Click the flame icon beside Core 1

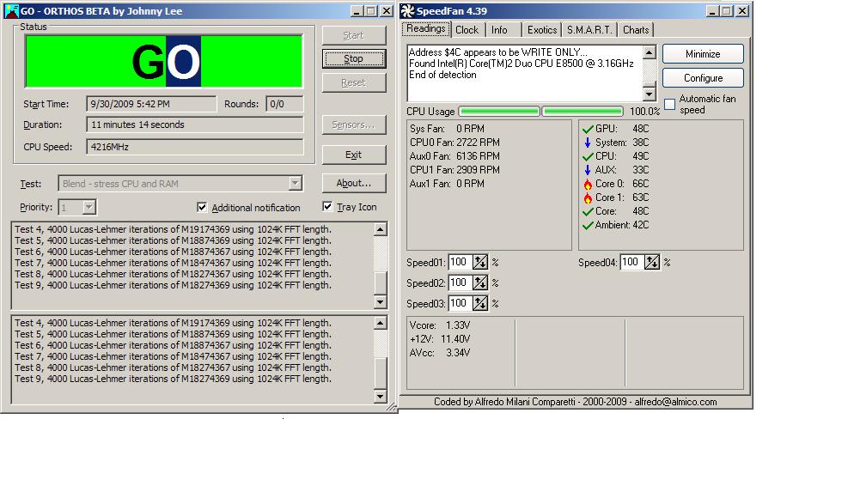[x=588, y=197]
